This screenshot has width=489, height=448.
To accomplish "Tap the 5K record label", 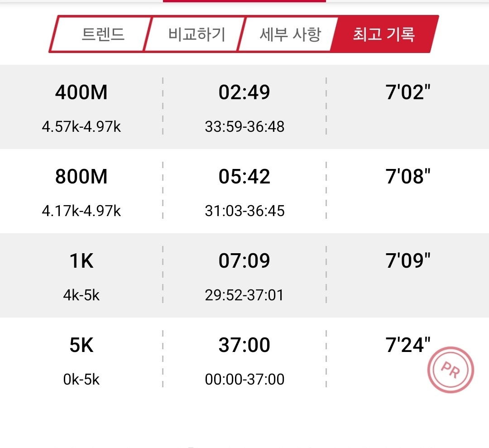I will click(x=81, y=345).
